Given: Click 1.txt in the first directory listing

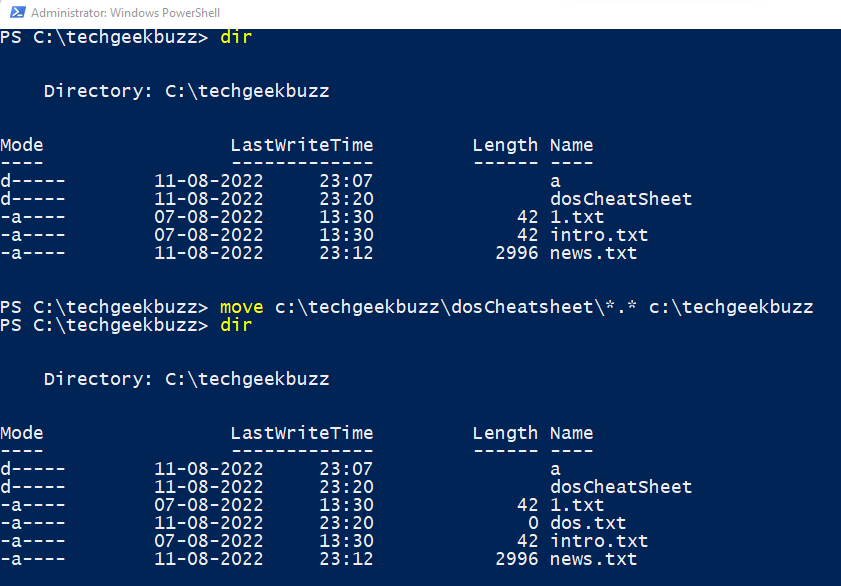Looking at the screenshot, I should 577,217.
